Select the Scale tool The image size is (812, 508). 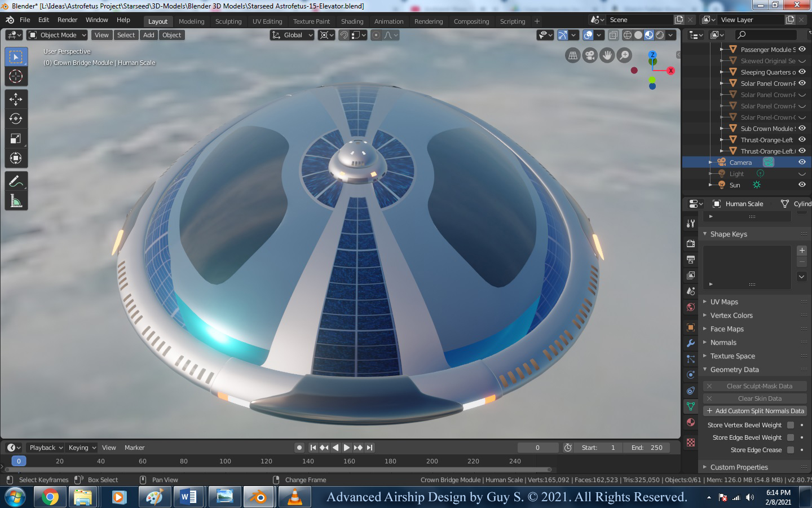[16, 138]
